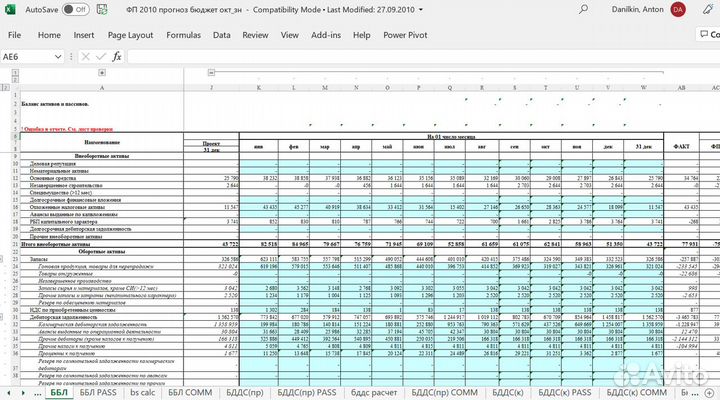Open the бддс расчет sheet tab
Viewport: 720px width, 400px height.
pos(374,393)
